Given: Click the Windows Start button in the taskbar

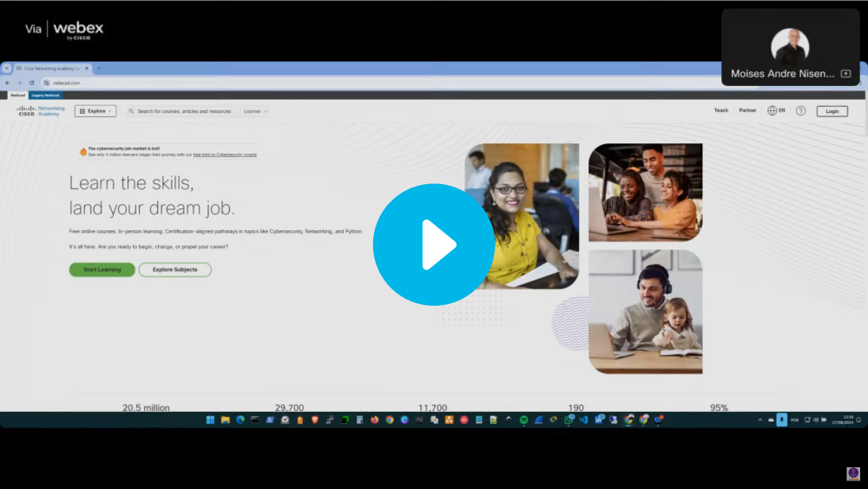Looking at the screenshot, I should pyautogui.click(x=210, y=420).
